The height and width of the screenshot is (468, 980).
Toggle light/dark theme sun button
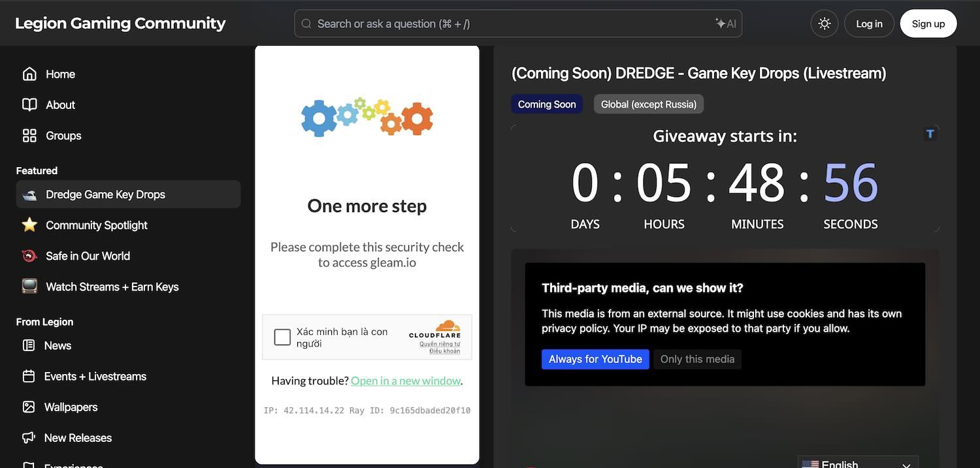[x=825, y=23]
